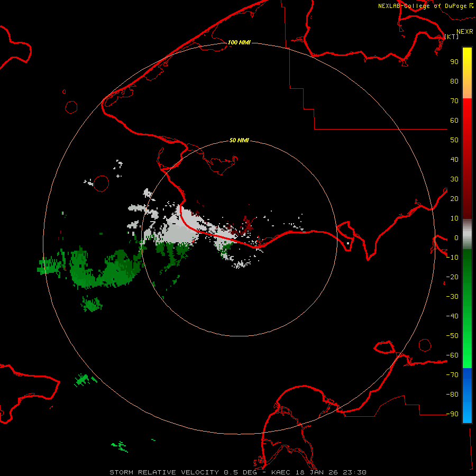
Task: Click the -40 value on the velocity scale
Action: point(452,316)
